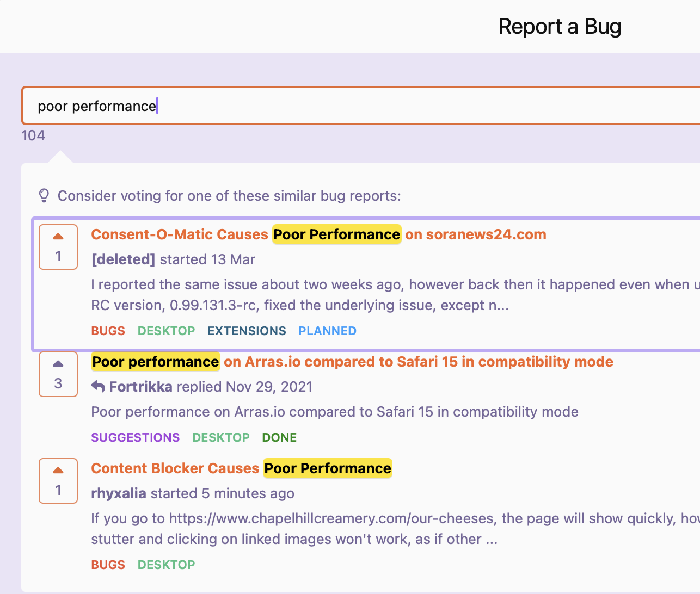Select DESKTOP tag on Content Blocker report
Screen dimensions: 700x594
tap(166, 565)
